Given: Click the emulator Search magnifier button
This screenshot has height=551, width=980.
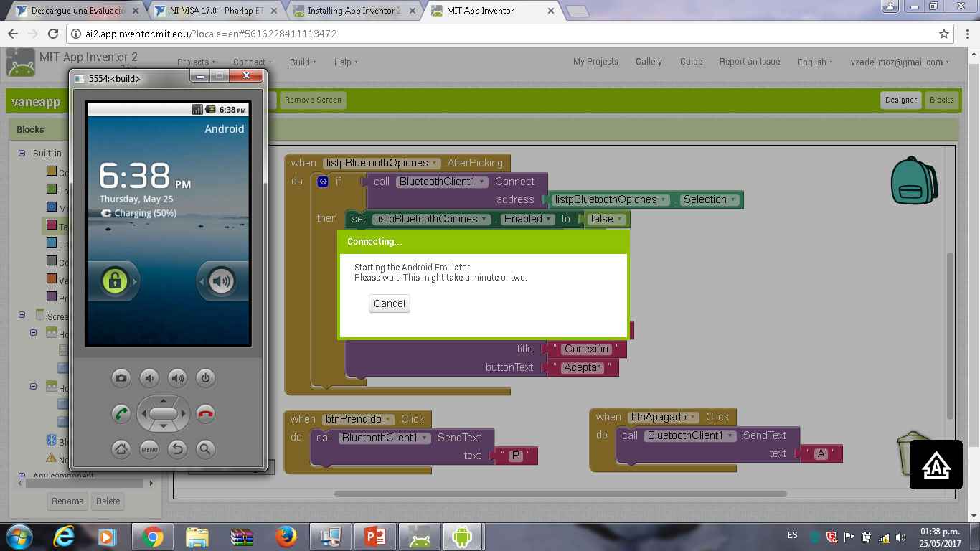Looking at the screenshot, I should [x=205, y=449].
